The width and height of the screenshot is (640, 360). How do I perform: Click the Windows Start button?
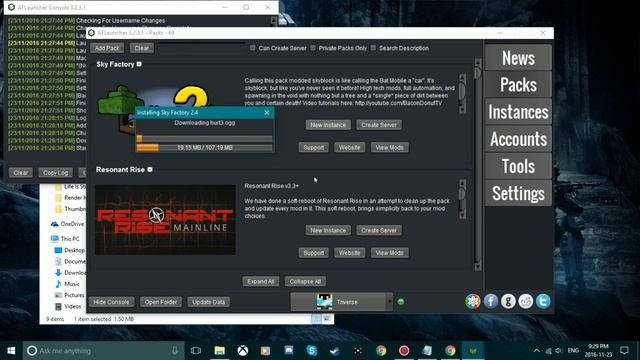click(11, 351)
